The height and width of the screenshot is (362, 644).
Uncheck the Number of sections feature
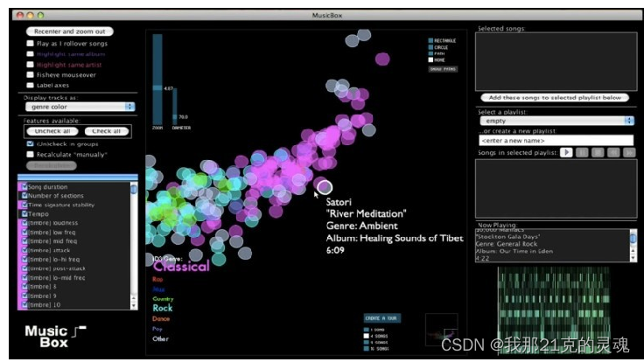tap(24, 196)
